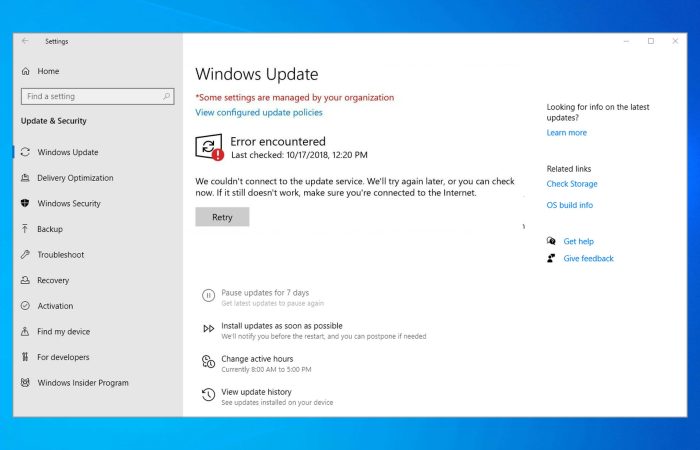Click the Change active hours clock icon
Screen dimensions: 700x450
(x=208, y=362)
